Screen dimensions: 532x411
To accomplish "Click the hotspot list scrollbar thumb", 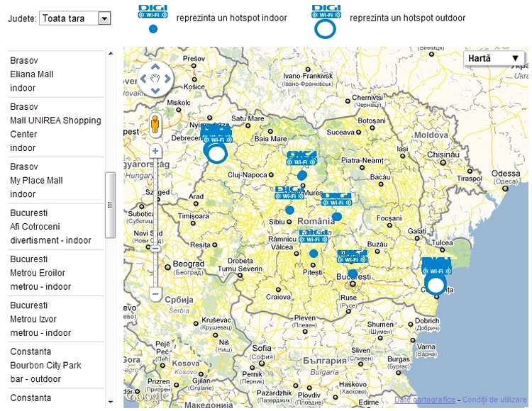I will click(x=110, y=205).
